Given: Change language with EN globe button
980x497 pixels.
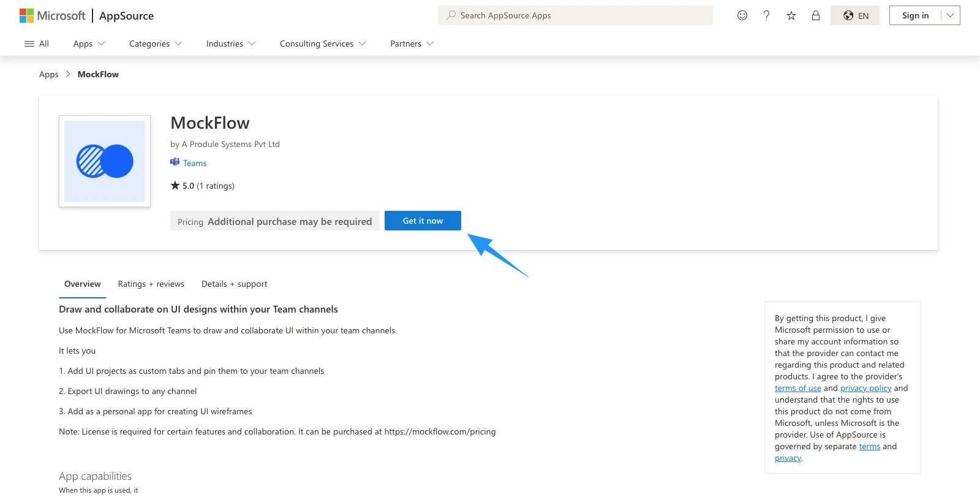Looking at the screenshot, I should point(855,15).
